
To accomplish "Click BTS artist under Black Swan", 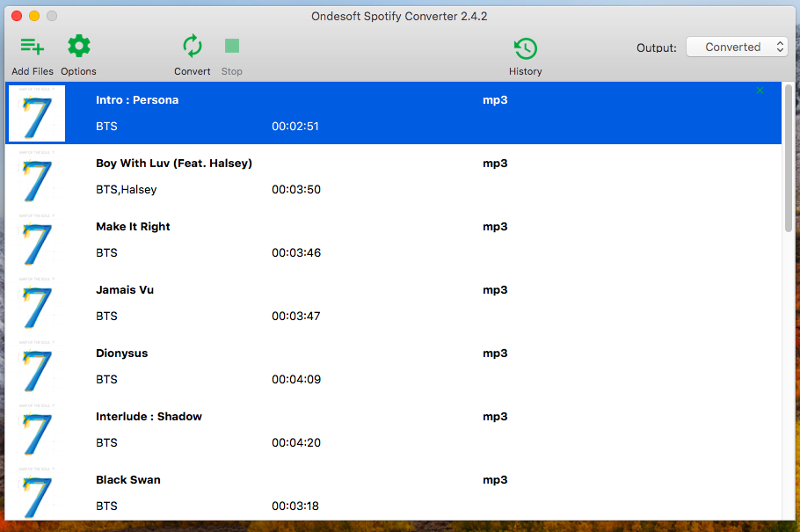I will pos(106,506).
